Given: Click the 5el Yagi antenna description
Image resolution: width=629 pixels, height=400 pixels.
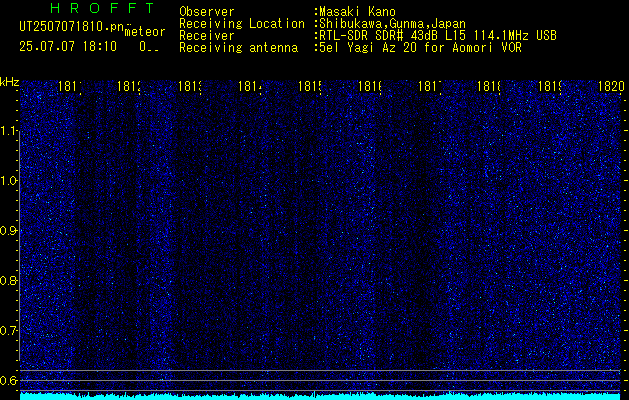Looking at the screenshot, I should click(420, 48).
